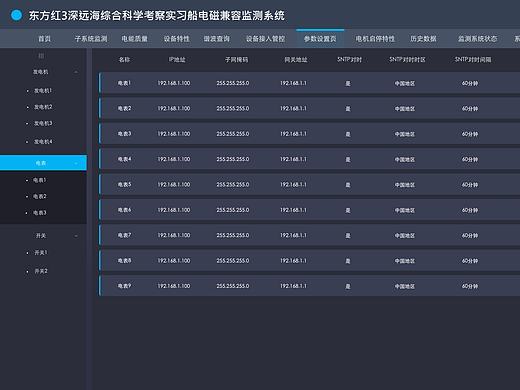Toggle the sidebar collapse bars icon

click(41, 56)
